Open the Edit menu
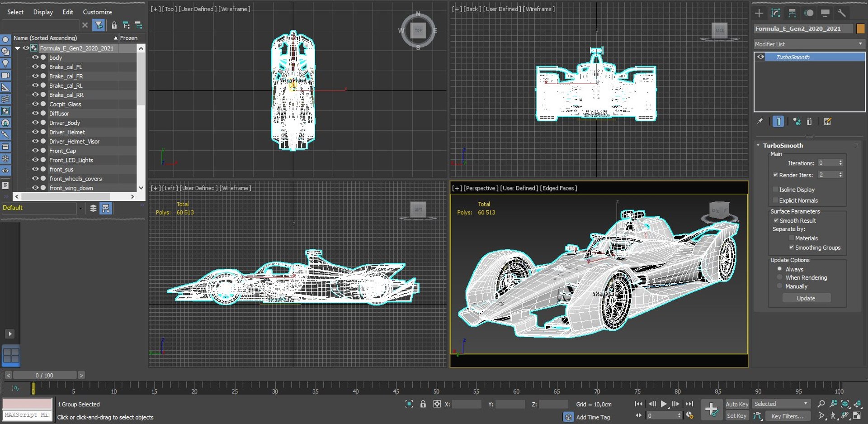Image resolution: width=868 pixels, height=424 pixels. coord(68,12)
